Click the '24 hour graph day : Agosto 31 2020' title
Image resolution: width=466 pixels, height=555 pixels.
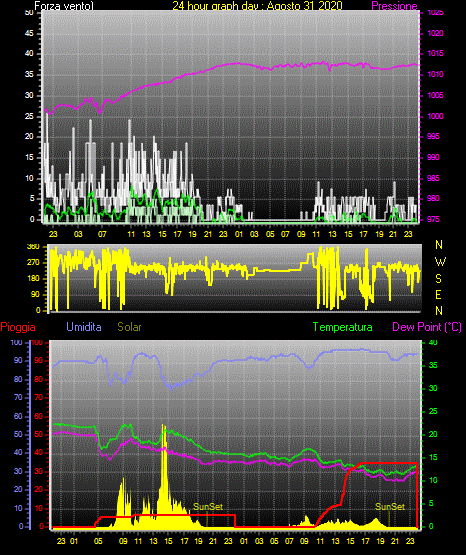click(x=257, y=6)
